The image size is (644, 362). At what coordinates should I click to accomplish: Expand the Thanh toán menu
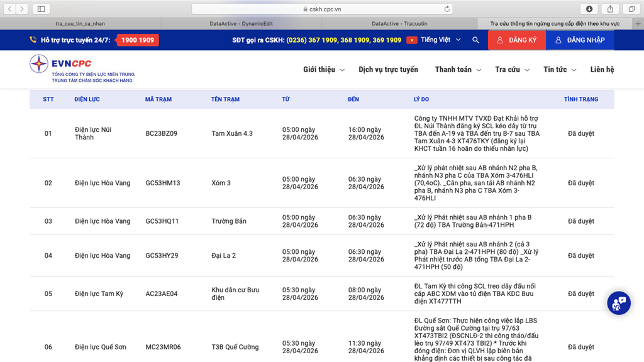point(457,70)
